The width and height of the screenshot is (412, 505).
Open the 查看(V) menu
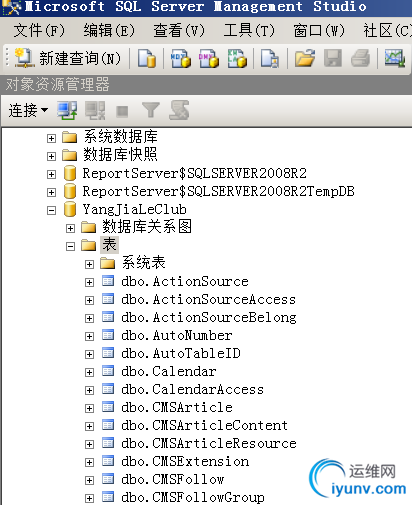click(x=179, y=31)
